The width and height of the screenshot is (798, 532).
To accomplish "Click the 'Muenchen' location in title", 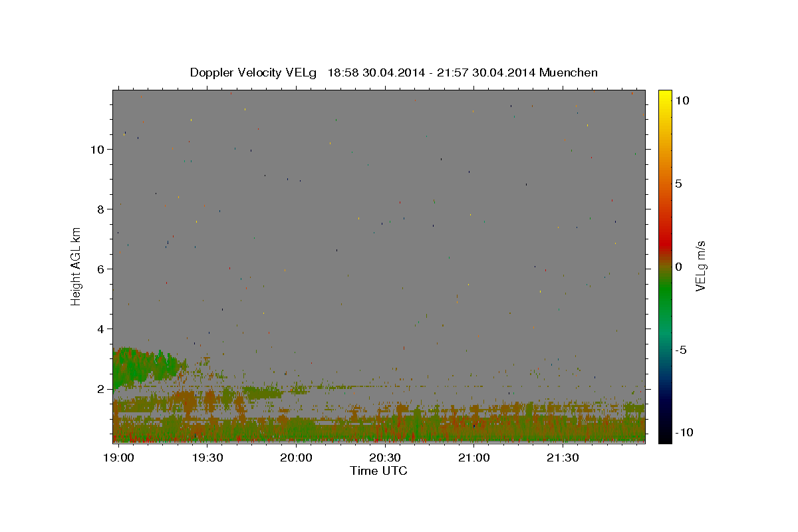I will coord(569,72).
